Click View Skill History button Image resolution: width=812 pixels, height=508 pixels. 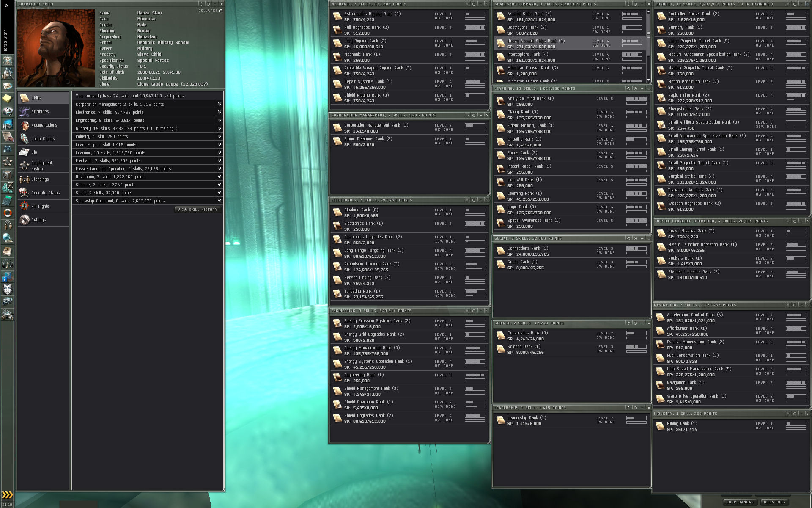coord(198,210)
